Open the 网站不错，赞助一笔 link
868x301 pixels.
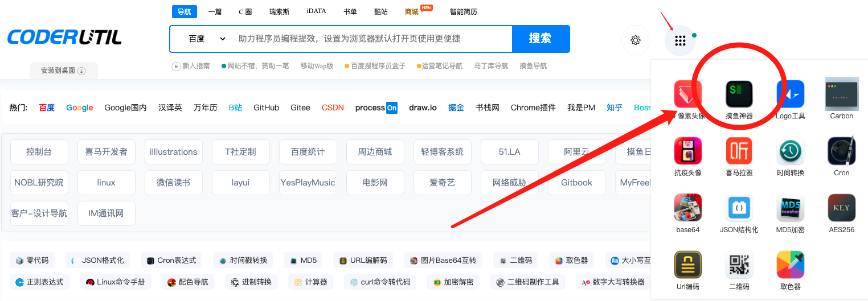click(258, 66)
